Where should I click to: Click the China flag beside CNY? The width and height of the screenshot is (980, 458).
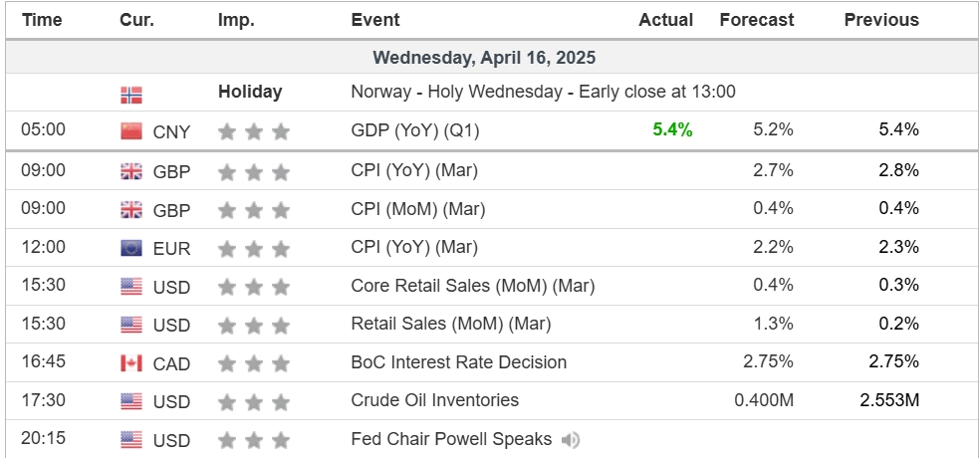(x=131, y=130)
